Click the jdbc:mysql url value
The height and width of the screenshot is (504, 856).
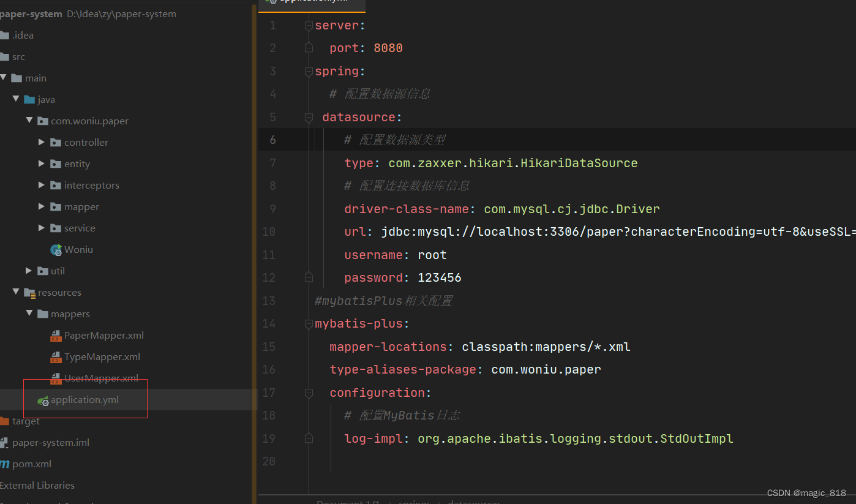point(618,231)
